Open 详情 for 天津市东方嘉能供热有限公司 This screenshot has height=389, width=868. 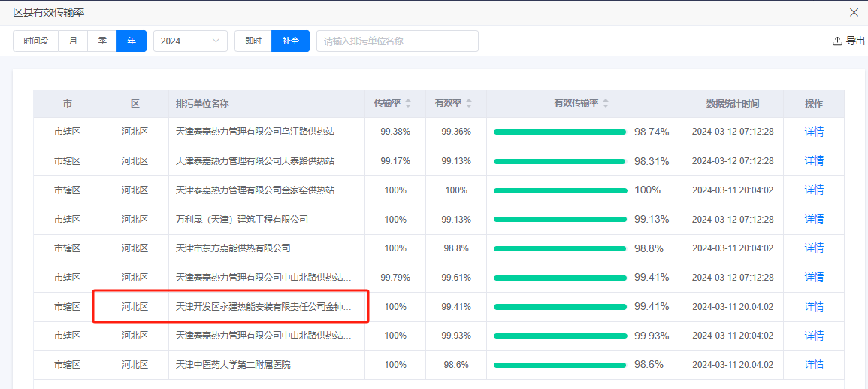[814, 248]
